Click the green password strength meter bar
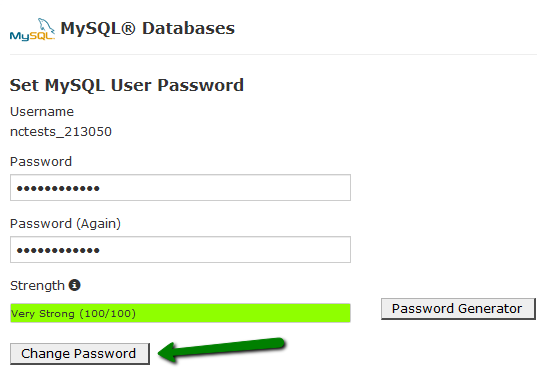This screenshot has height=379, width=537. click(x=180, y=313)
